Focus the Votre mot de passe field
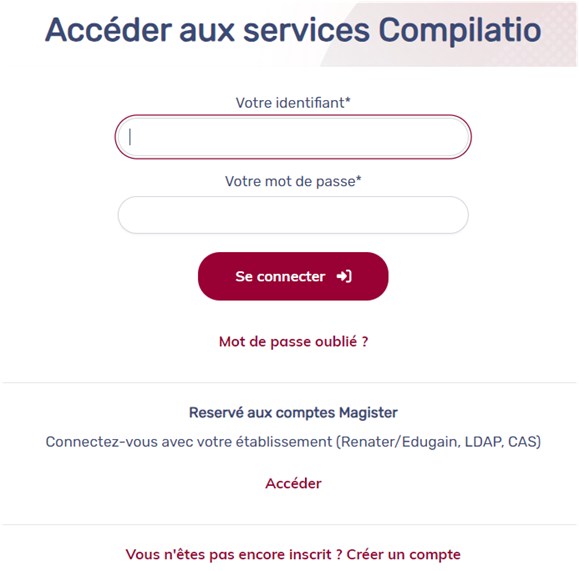The width and height of the screenshot is (579, 571). tap(293, 215)
